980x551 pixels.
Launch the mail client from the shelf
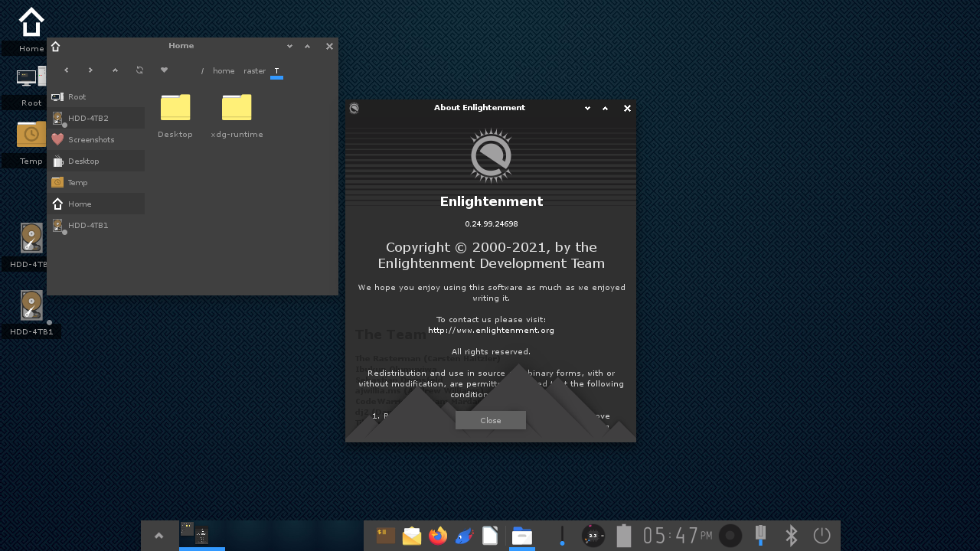tap(411, 536)
